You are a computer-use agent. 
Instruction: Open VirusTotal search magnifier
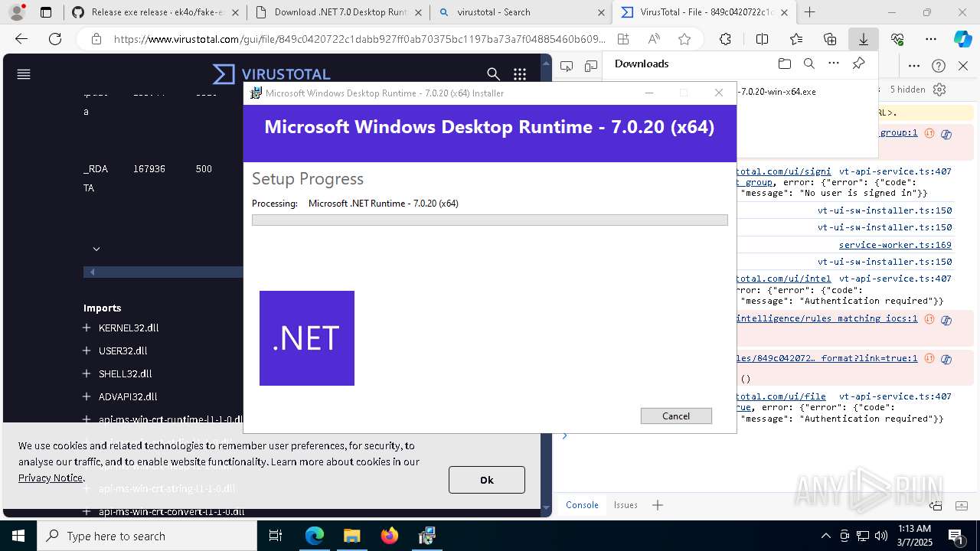[x=494, y=74]
